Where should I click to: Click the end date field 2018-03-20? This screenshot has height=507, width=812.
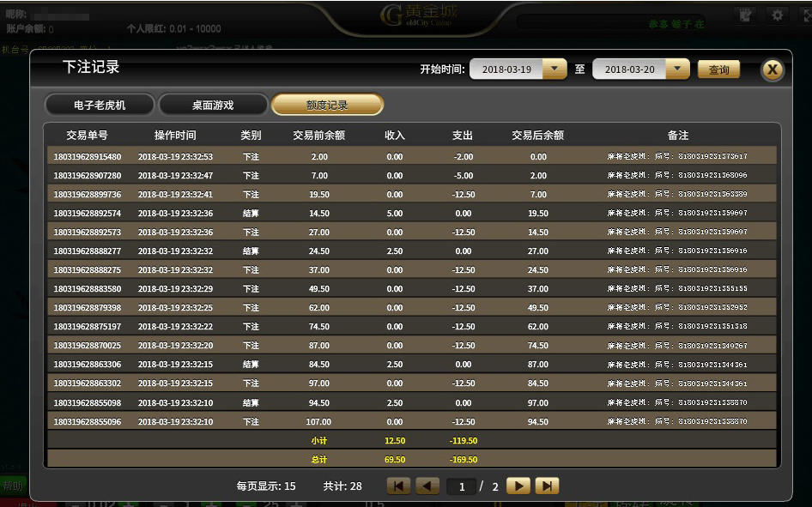(x=629, y=69)
